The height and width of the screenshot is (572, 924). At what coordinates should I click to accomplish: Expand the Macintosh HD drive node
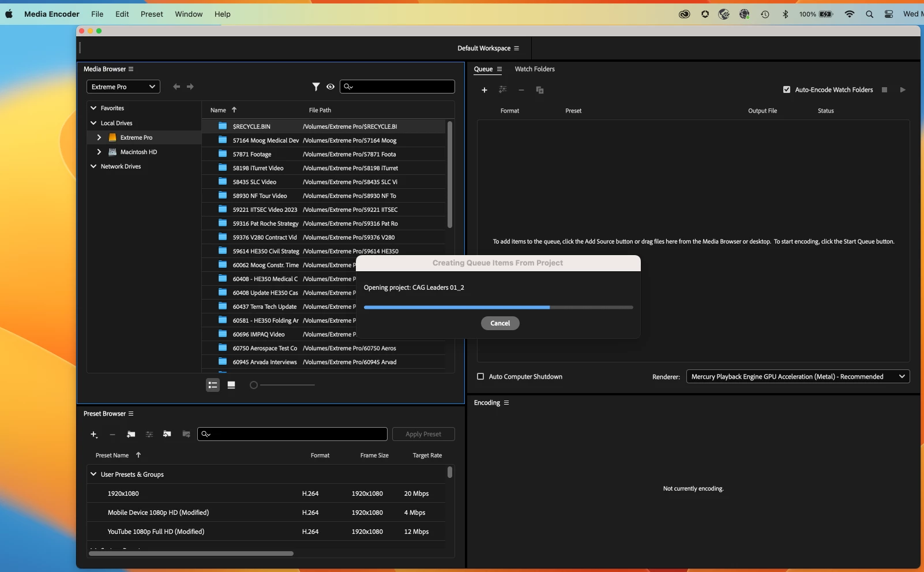pos(99,152)
